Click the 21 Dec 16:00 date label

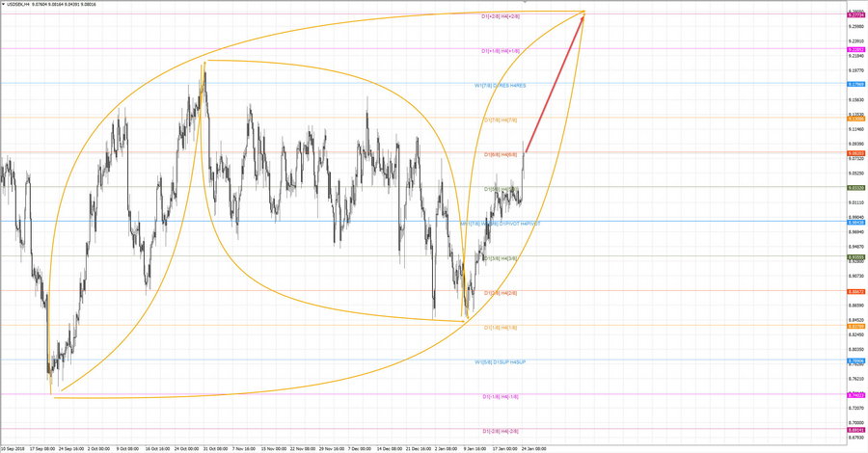coord(418,448)
